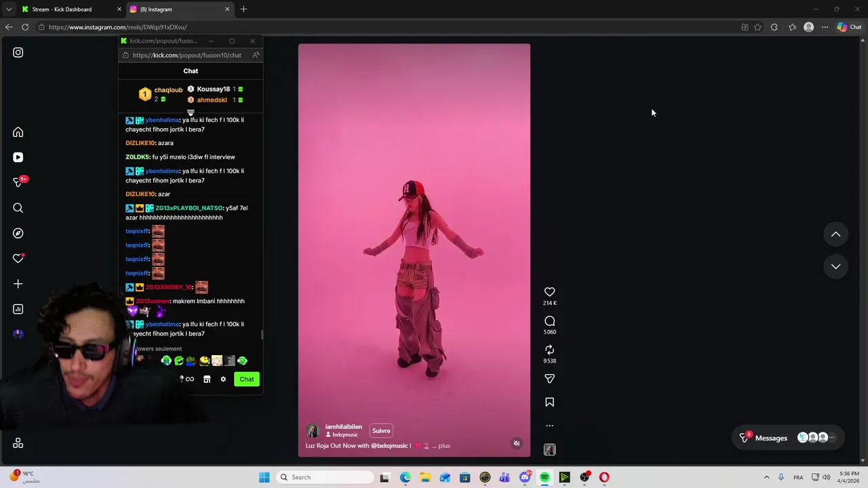Collapse leaderboard handle under chaqloub
Viewport: 868px width, 488px height.
[191, 113]
